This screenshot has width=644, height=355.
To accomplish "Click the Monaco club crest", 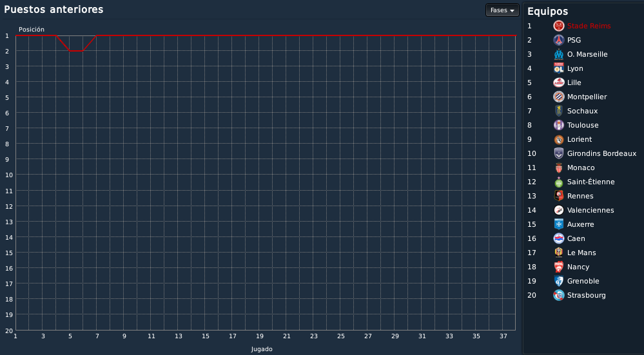I will click(558, 168).
